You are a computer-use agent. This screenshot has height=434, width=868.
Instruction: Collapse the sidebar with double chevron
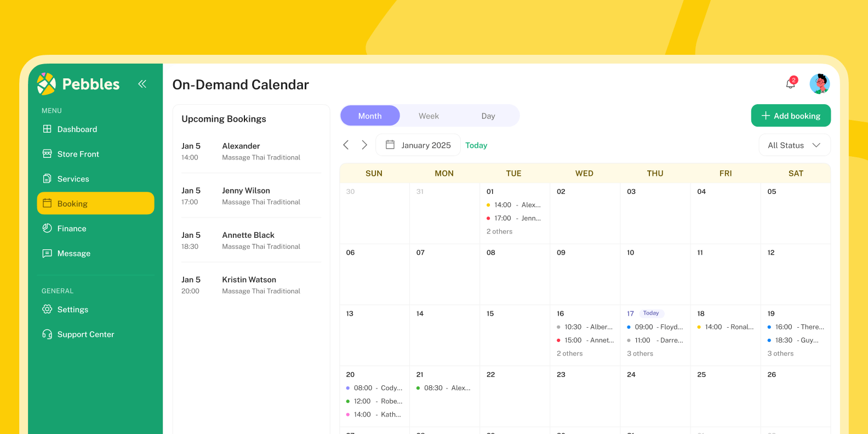142,84
